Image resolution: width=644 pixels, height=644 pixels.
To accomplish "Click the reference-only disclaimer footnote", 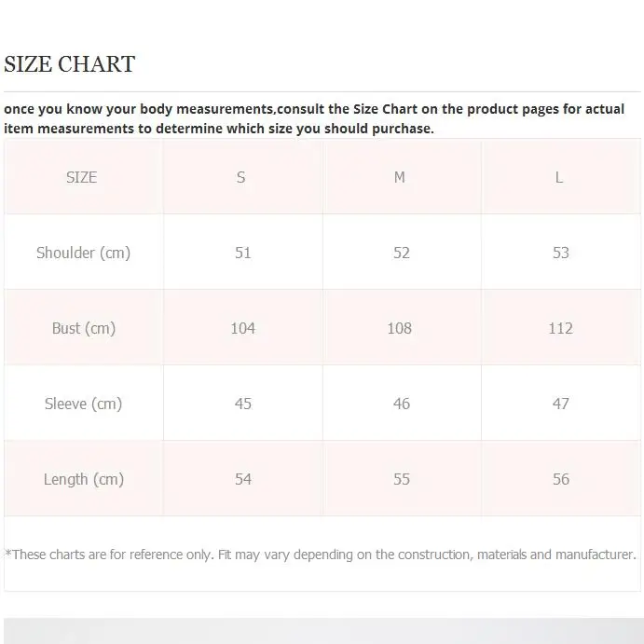I will pyautogui.click(x=321, y=555).
